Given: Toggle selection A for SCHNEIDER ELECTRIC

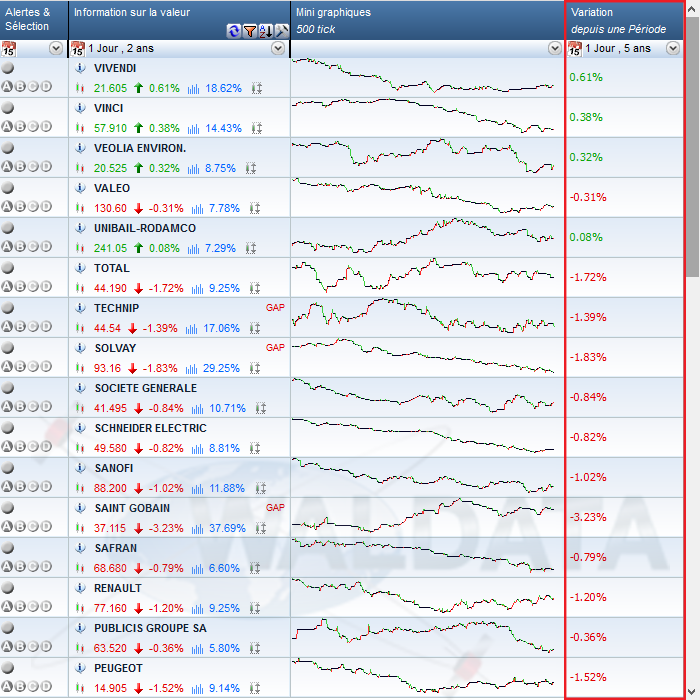Looking at the screenshot, I should pyautogui.click(x=7, y=446).
